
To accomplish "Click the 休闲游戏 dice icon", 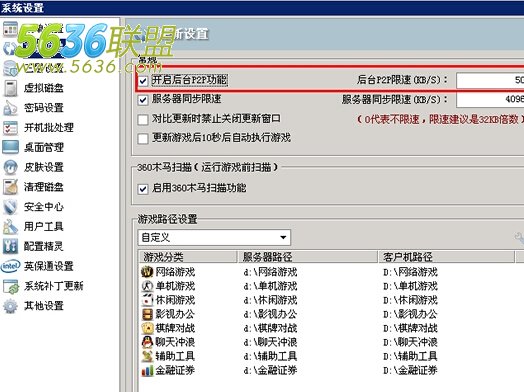I will point(147,300).
